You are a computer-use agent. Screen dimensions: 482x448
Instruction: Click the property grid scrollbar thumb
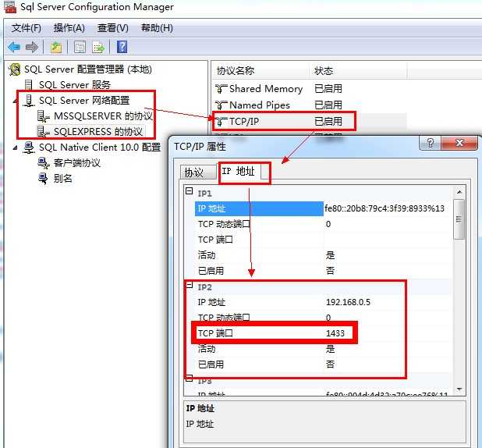point(459,219)
